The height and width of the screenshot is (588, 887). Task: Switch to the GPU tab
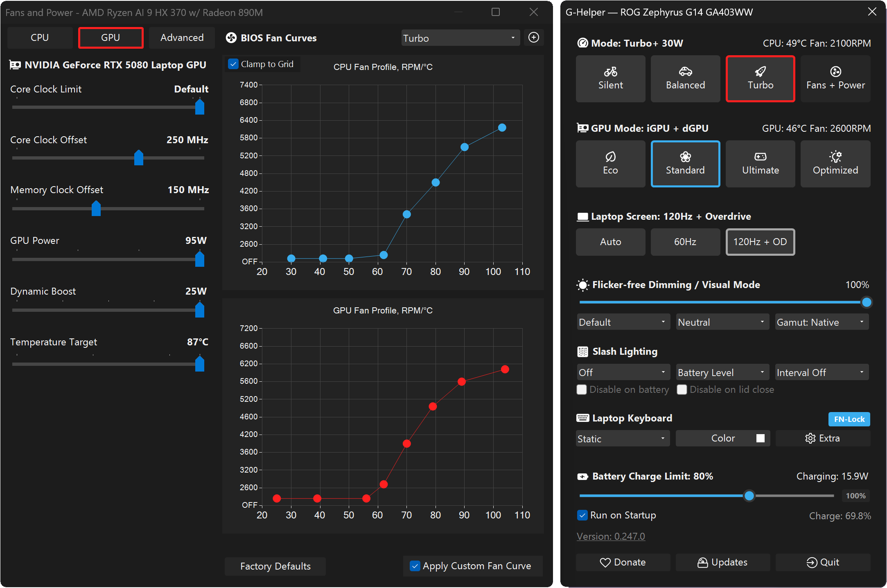point(111,38)
